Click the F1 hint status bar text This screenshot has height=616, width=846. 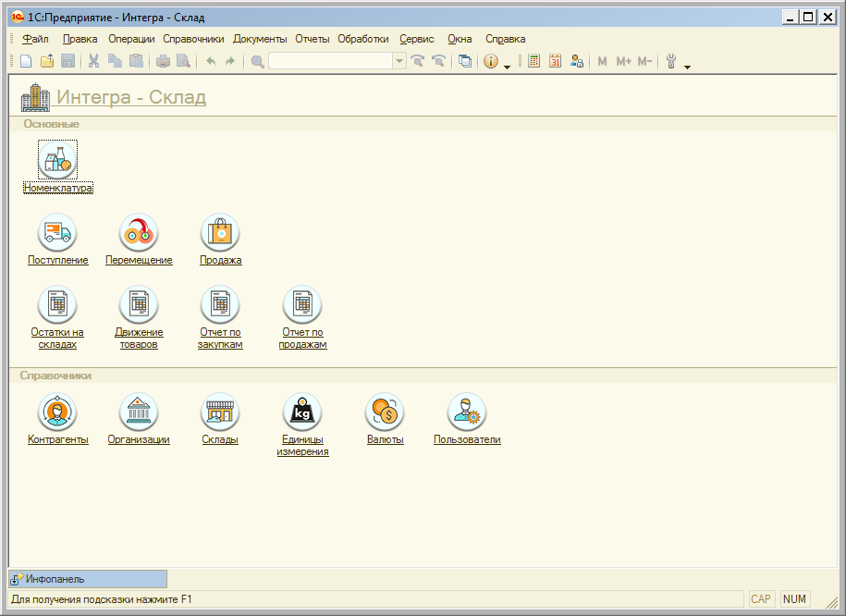point(102,599)
